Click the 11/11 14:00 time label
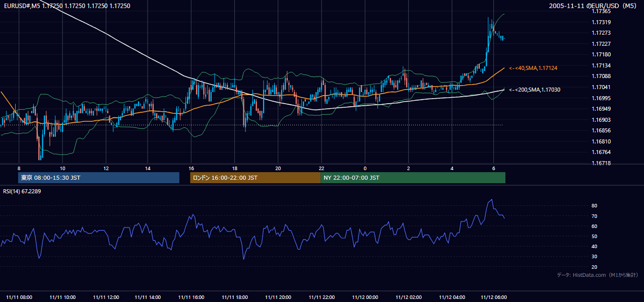The height and width of the screenshot is (302, 644). [149, 297]
